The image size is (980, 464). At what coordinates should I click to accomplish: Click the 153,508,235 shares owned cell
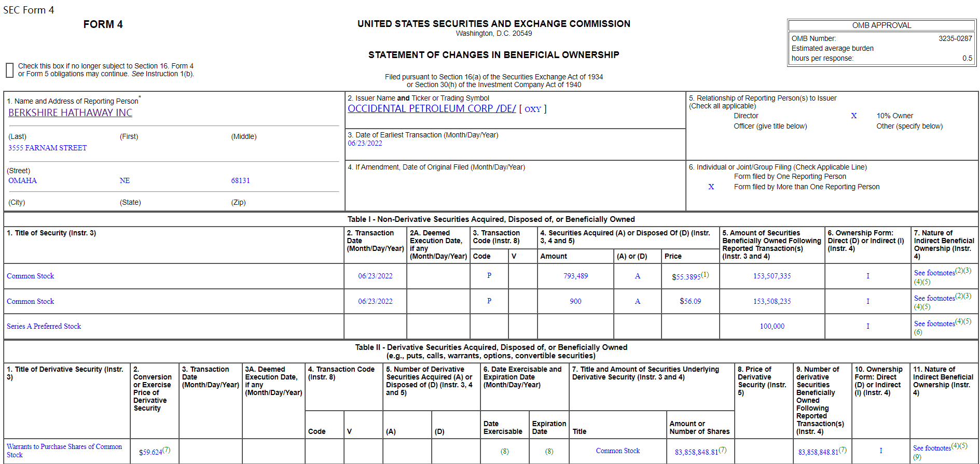(x=772, y=301)
